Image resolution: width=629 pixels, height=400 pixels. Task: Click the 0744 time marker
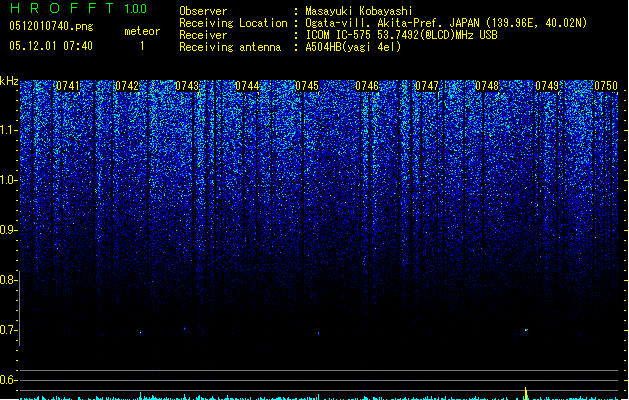click(x=247, y=86)
